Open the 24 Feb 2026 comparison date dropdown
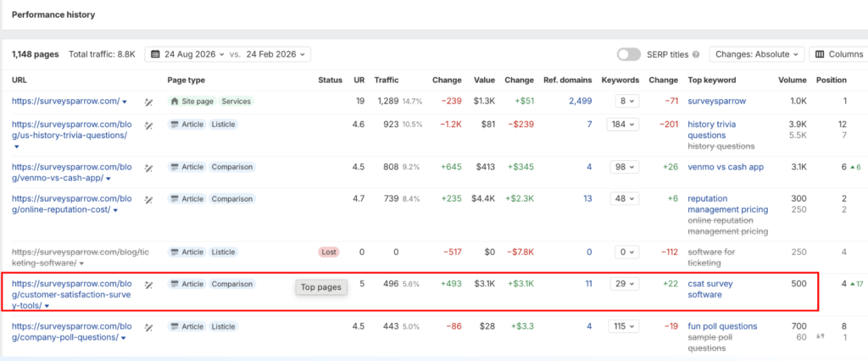The width and height of the screenshot is (868, 361). tap(275, 54)
